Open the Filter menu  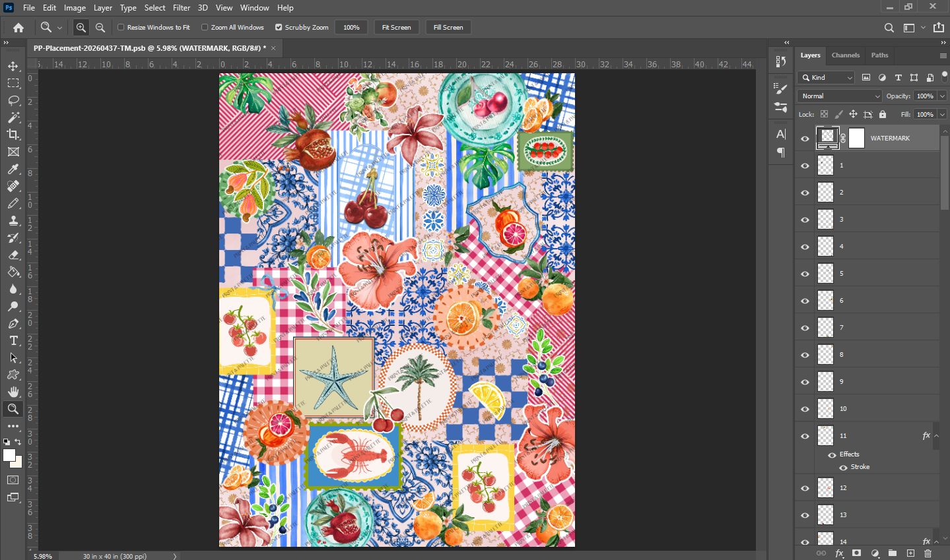(x=182, y=8)
